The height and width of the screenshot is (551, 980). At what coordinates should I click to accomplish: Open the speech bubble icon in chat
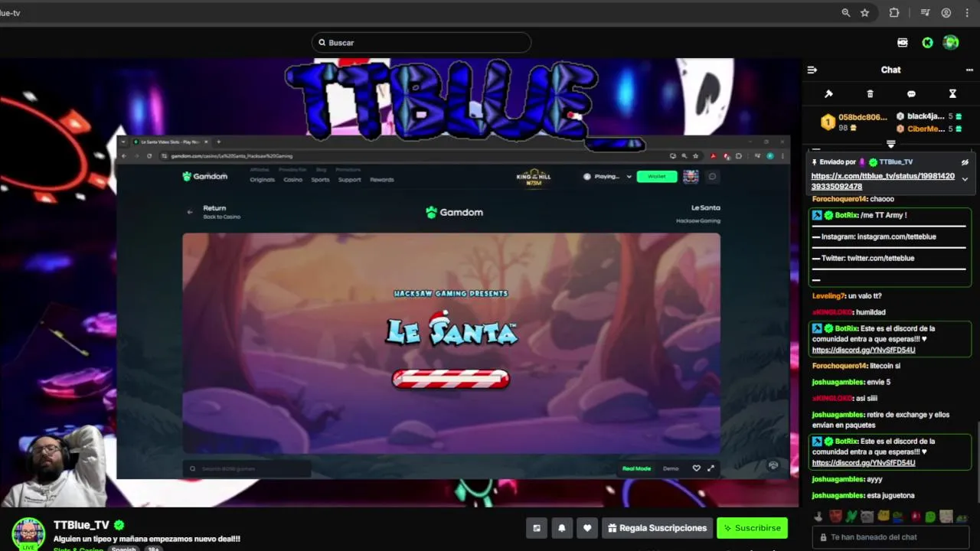(911, 93)
